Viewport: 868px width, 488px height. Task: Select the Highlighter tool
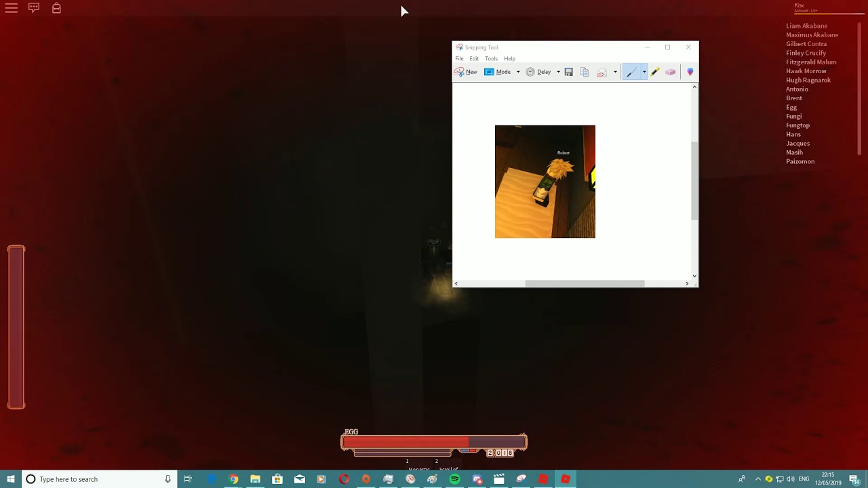655,72
